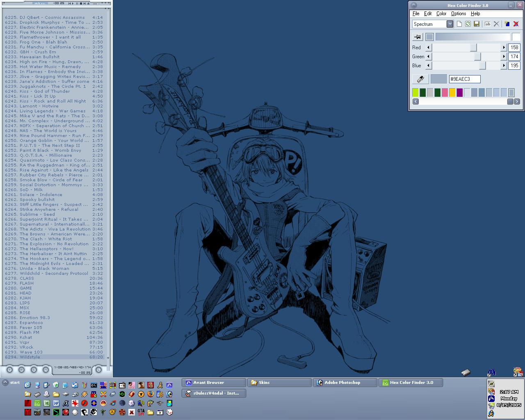The width and height of the screenshot is (525, 420).
Task: Select the lime green palette swatch
Action: pos(415,93)
